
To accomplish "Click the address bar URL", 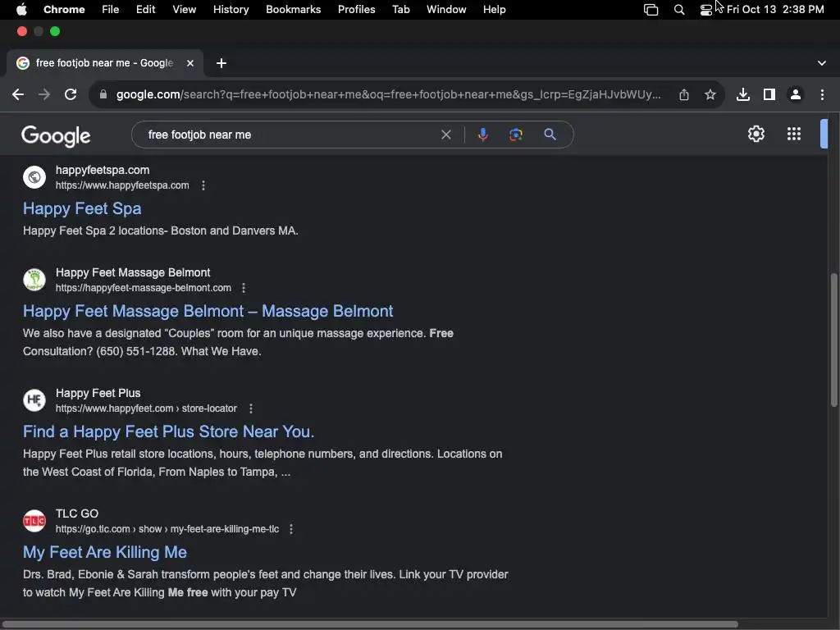I will [388, 95].
